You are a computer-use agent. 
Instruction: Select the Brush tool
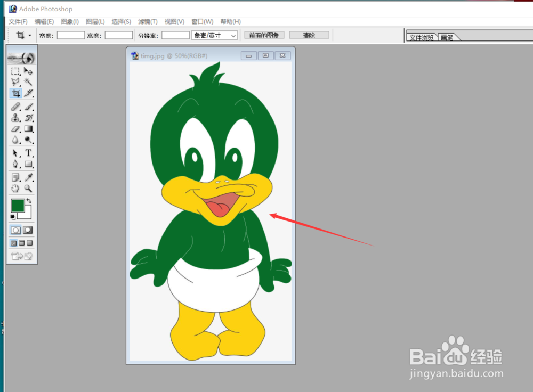[x=29, y=107]
